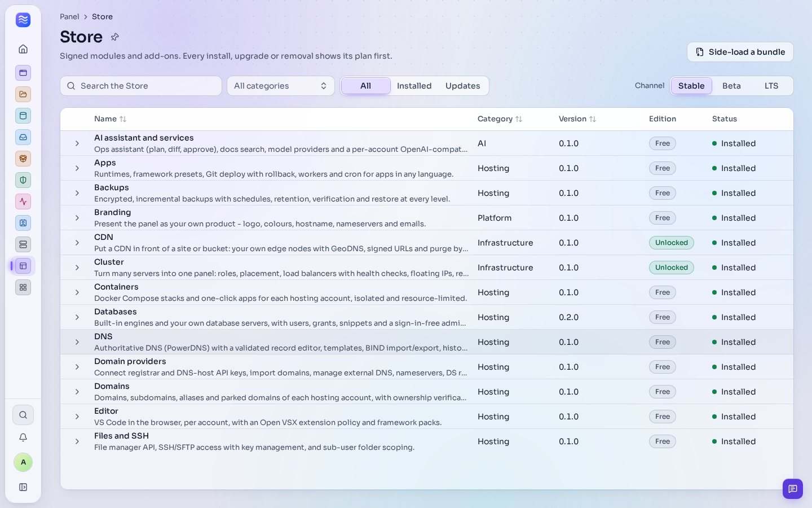Expand the Branding row chevron
Image resolution: width=812 pixels, height=508 pixels.
tap(77, 218)
